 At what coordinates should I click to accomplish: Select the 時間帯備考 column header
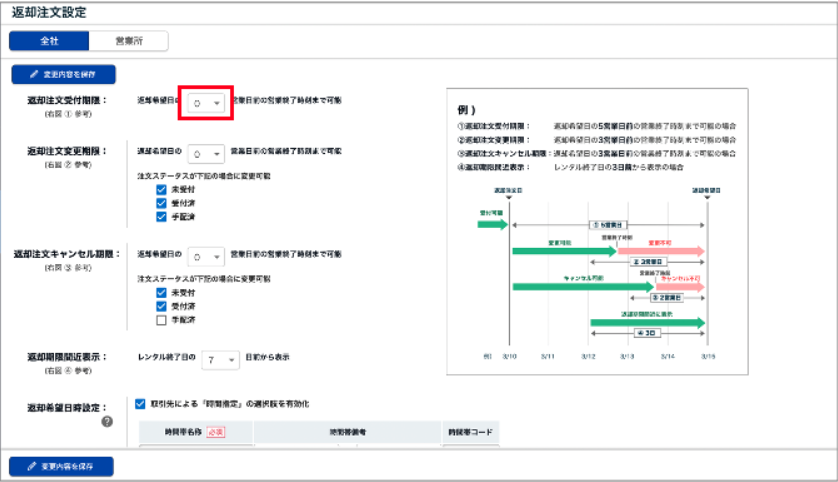tap(349, 431)
